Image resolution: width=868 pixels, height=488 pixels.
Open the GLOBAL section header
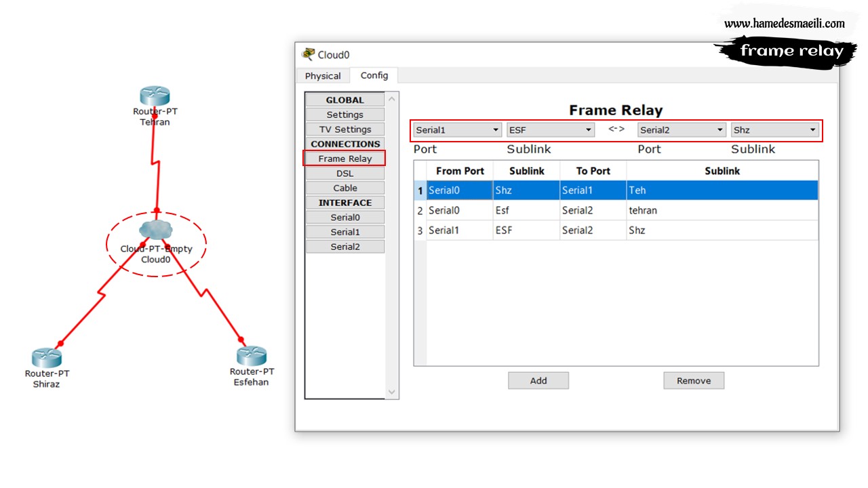click(345, 100)
